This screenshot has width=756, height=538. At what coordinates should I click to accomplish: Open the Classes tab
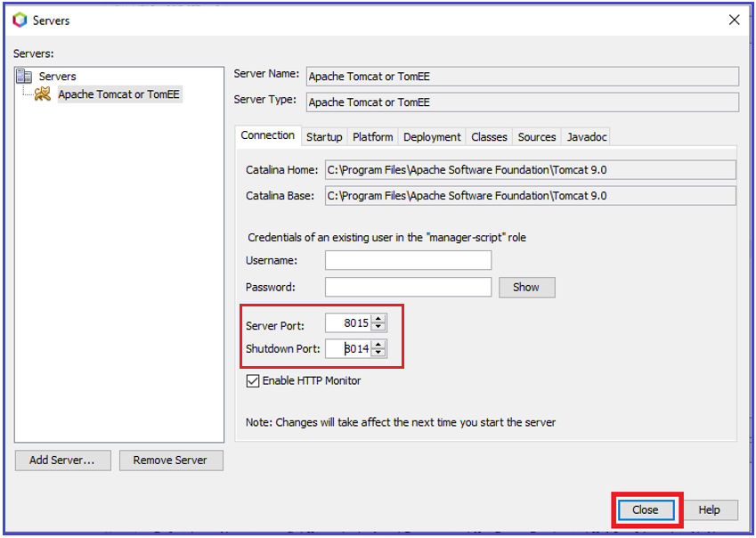490,137
